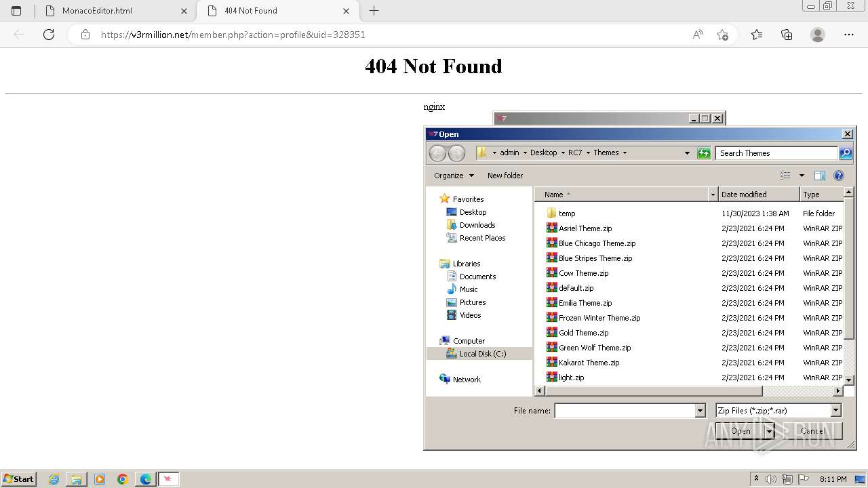Open Internet Explorer from taskbar

[x=54, y=479]
